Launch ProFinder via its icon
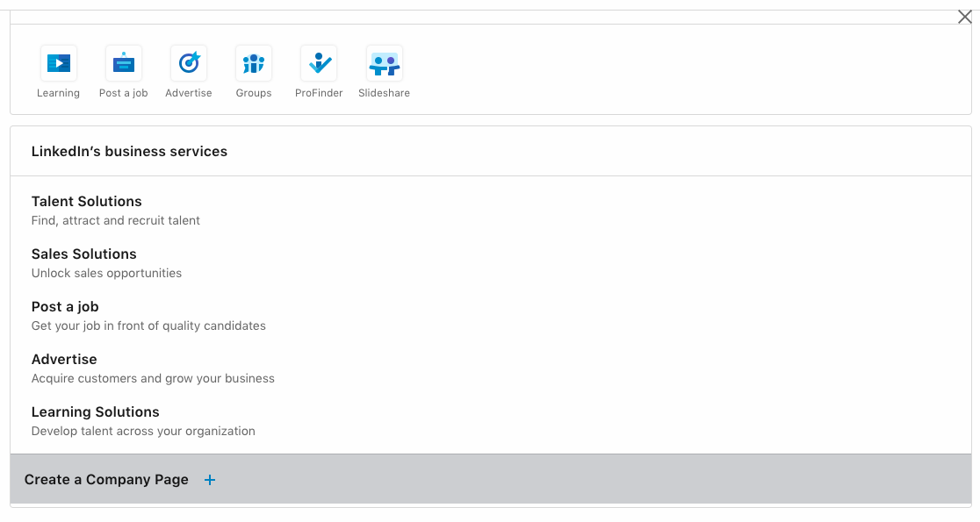Viewport: 980px width, 522px height. (318, 62)
